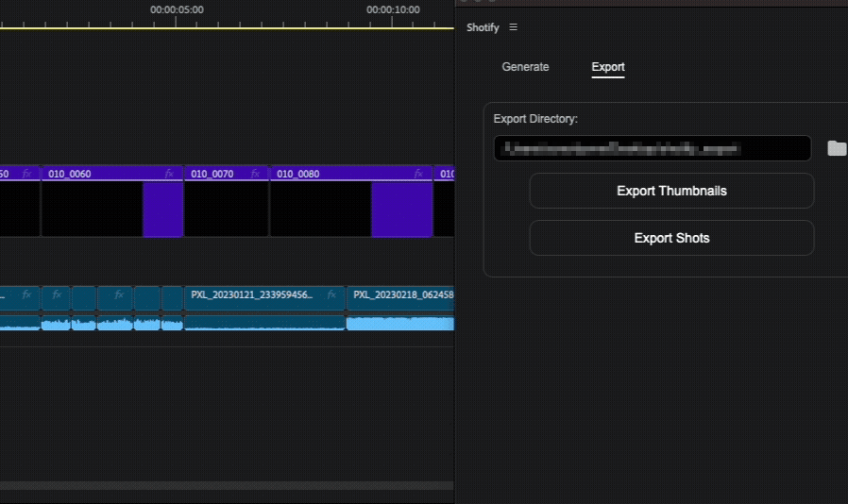Click the fx badge on clip 010_0060

[x=169, y=174]
